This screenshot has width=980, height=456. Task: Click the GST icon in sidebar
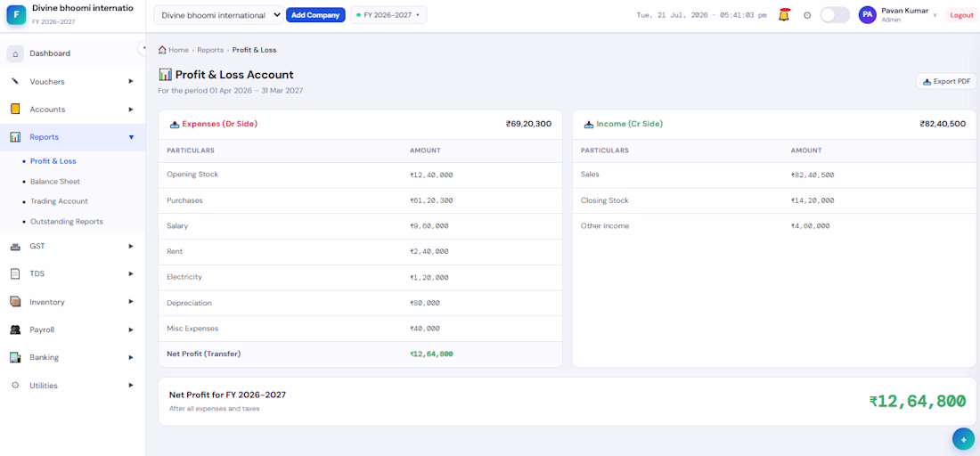click(16, 246)
